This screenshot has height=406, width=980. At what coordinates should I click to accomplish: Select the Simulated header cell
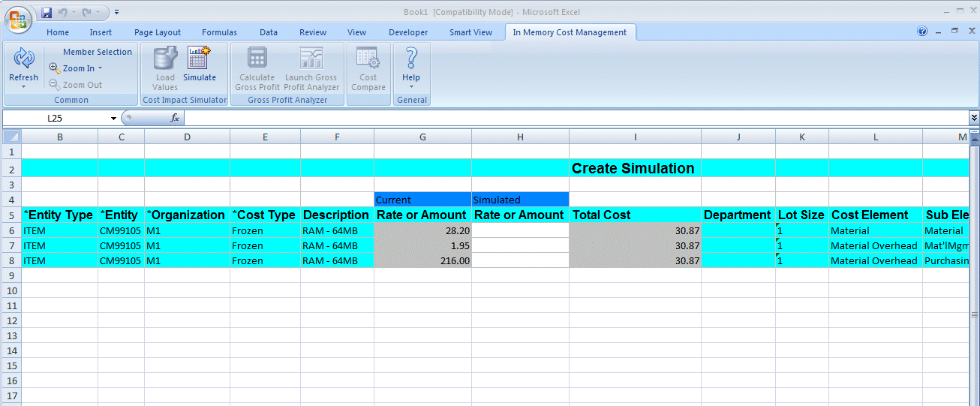[520, 200]
